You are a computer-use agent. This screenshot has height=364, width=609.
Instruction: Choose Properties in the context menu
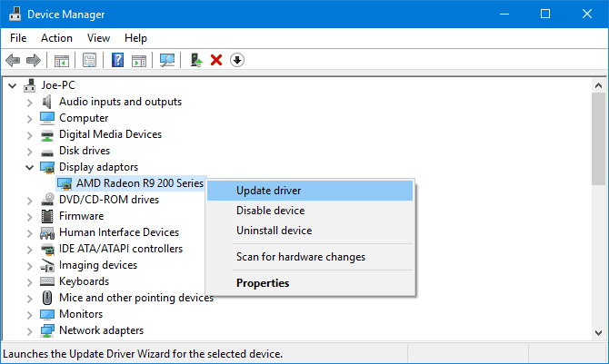click(263, 282)
